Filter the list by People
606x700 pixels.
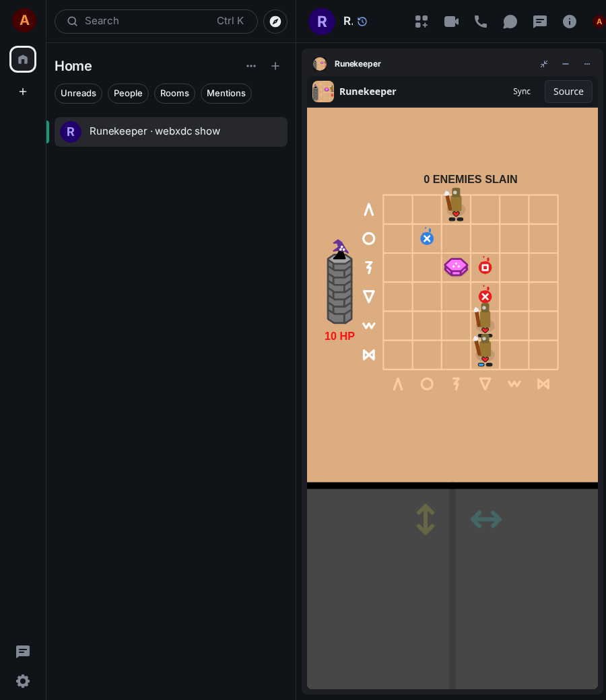point(128,94)
